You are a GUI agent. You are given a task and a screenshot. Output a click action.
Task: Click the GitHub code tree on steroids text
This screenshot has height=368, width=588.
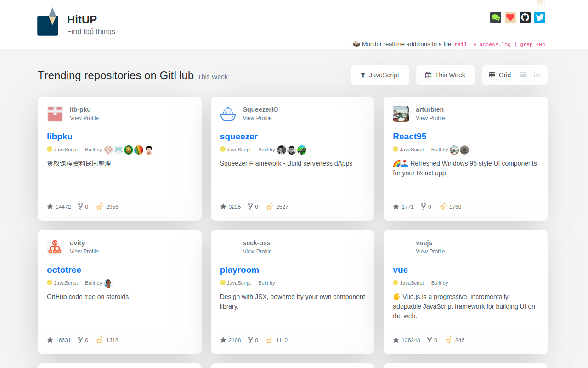tap(88, 297)
